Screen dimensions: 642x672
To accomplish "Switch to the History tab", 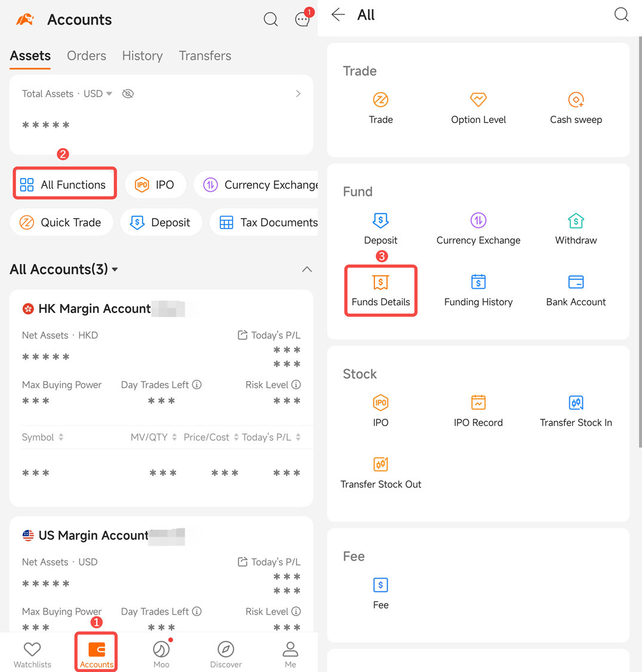I will point(142,56).
